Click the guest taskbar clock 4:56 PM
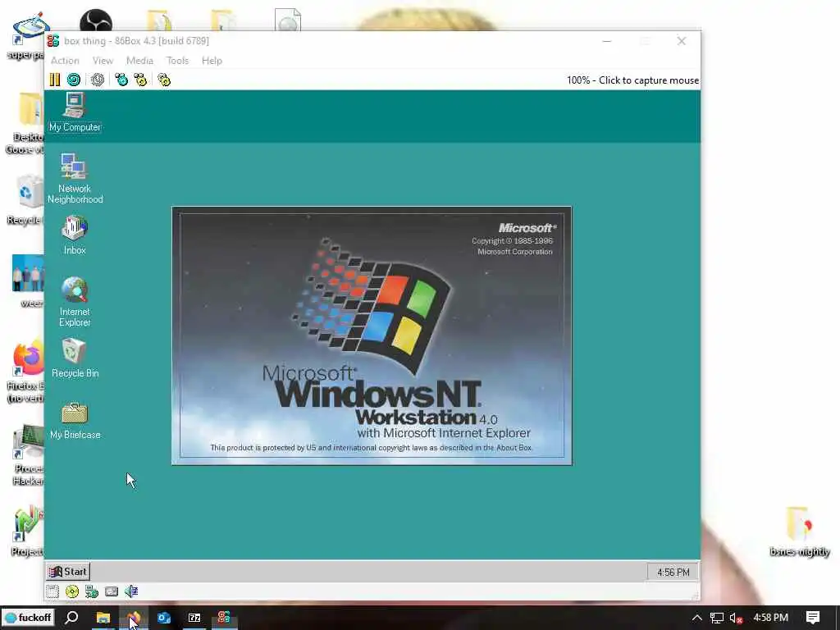This screenshot has width=840, height=630. point(673,572)
